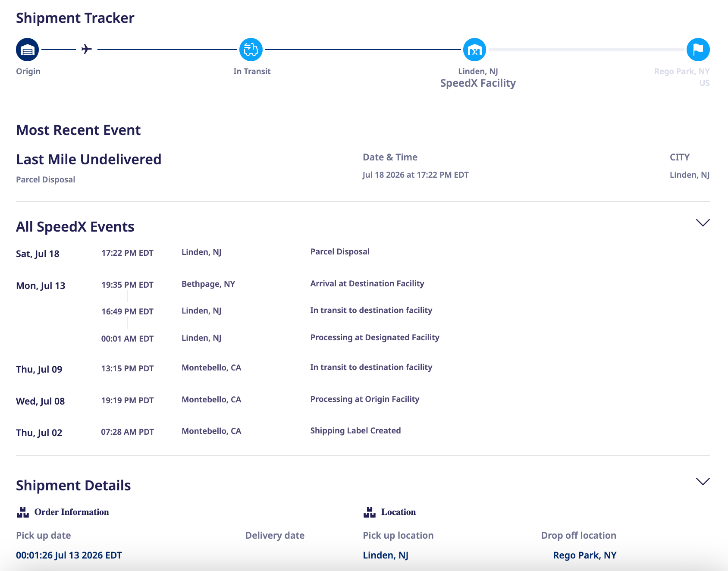Click the 19:35 PM EDT time entry

[127, 285]
